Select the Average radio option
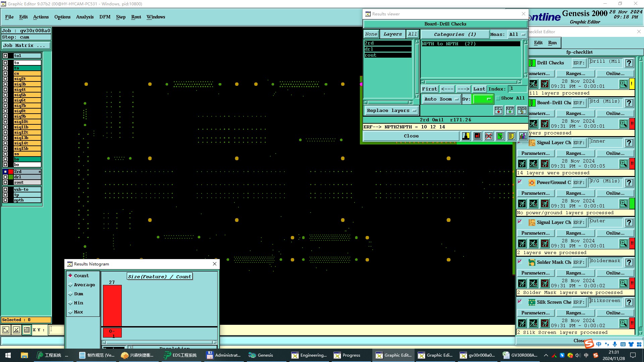This screenshot has width=644, height=362. click(x=70, y=285)
